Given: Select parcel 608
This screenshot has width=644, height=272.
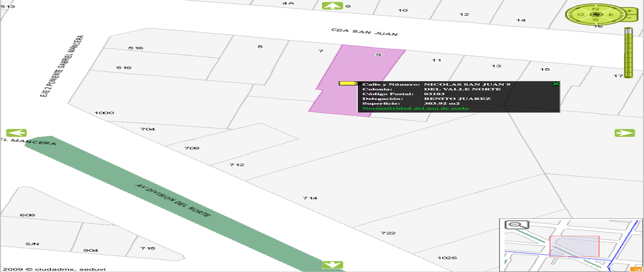Looking at the screenshot, I should tap(27, 215).
